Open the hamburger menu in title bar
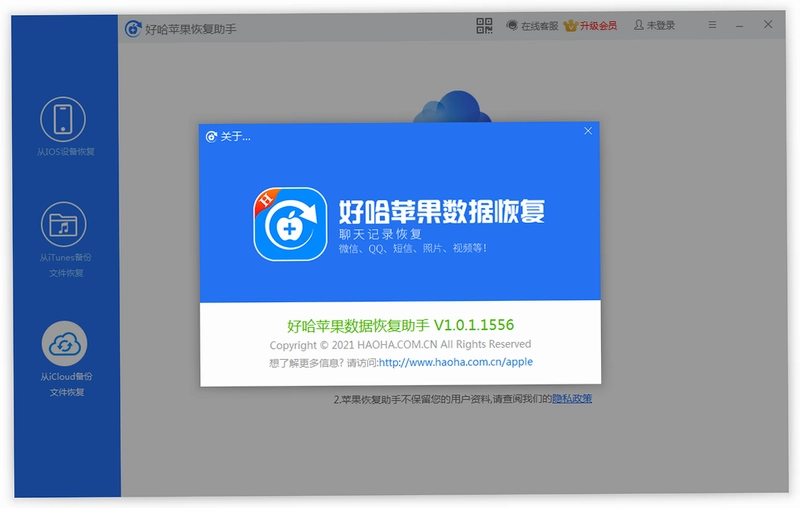The width and height of the screenshot is (800, 508). tap(712, 24)
